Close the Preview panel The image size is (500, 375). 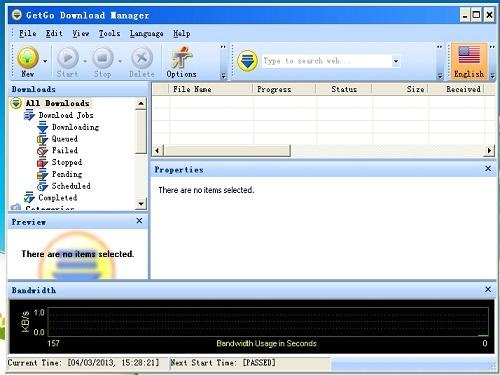139,221
